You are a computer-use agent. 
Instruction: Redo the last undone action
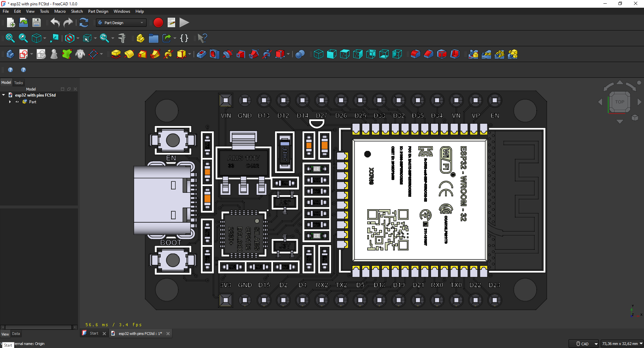68,23
